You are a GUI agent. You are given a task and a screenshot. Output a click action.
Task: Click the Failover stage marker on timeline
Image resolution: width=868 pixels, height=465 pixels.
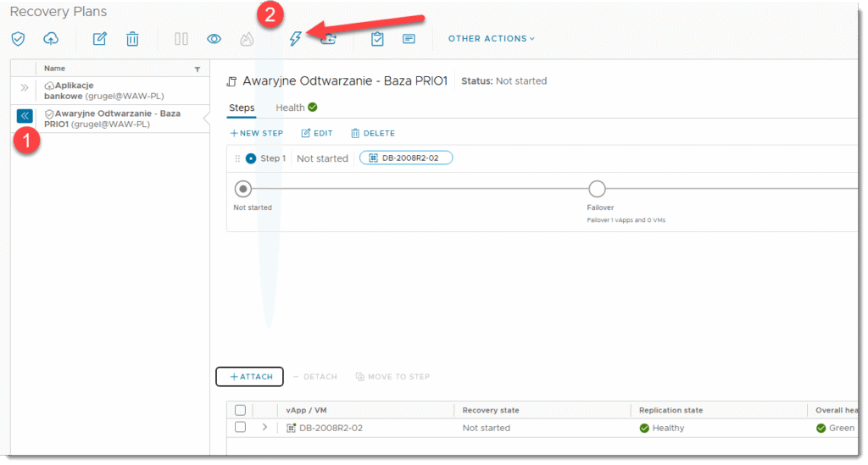click(x=597, y=189)
